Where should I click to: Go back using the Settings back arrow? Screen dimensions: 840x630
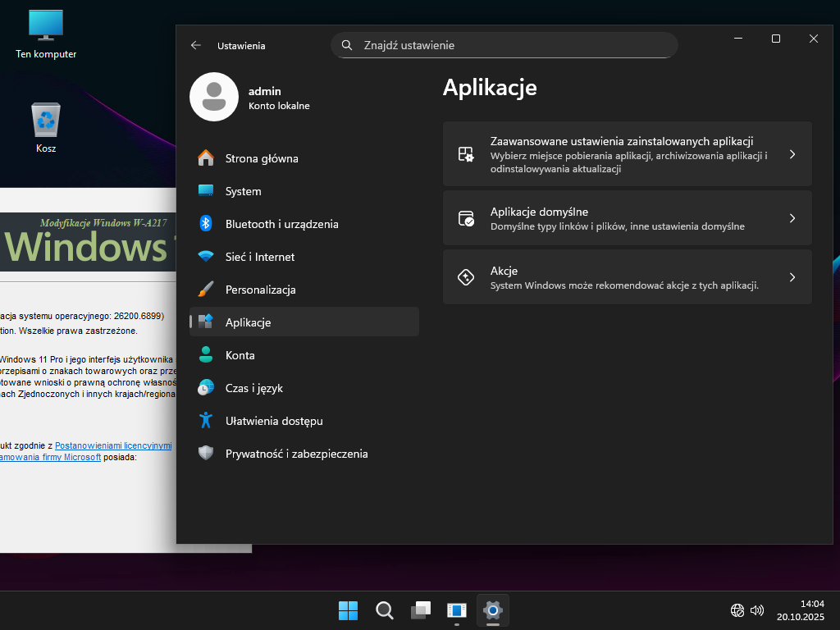click(x=196, y=46)
